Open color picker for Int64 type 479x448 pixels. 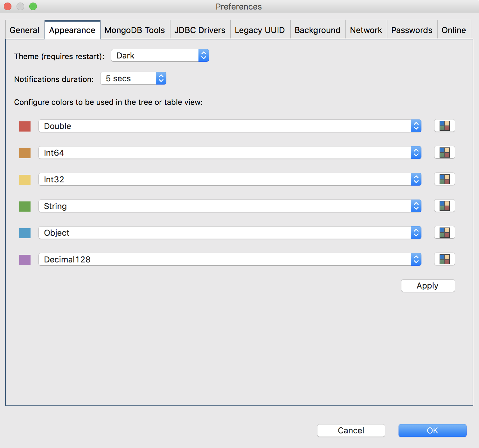[444, 153]
